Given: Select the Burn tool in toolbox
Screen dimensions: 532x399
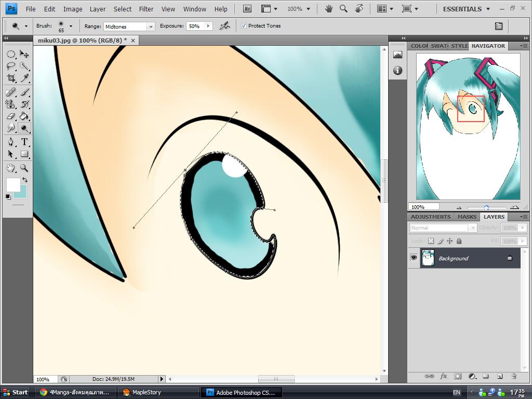Looking at the screenshot, I should click(x=24, y=128).
